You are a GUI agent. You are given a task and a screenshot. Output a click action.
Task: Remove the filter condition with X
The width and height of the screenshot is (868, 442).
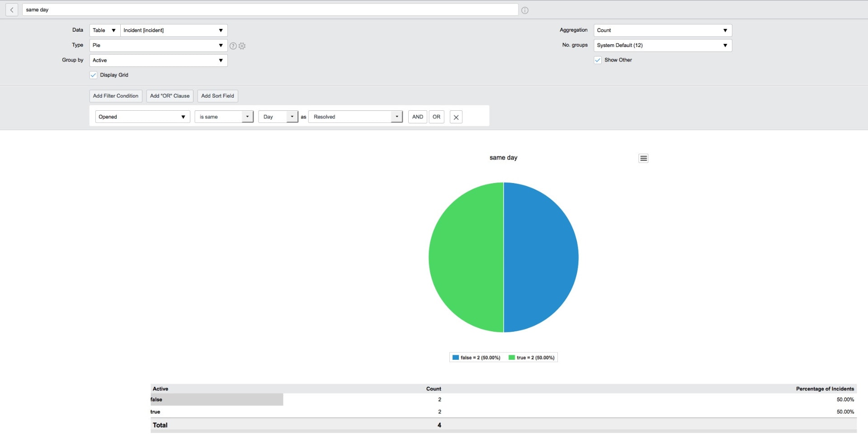click(456, 117)
